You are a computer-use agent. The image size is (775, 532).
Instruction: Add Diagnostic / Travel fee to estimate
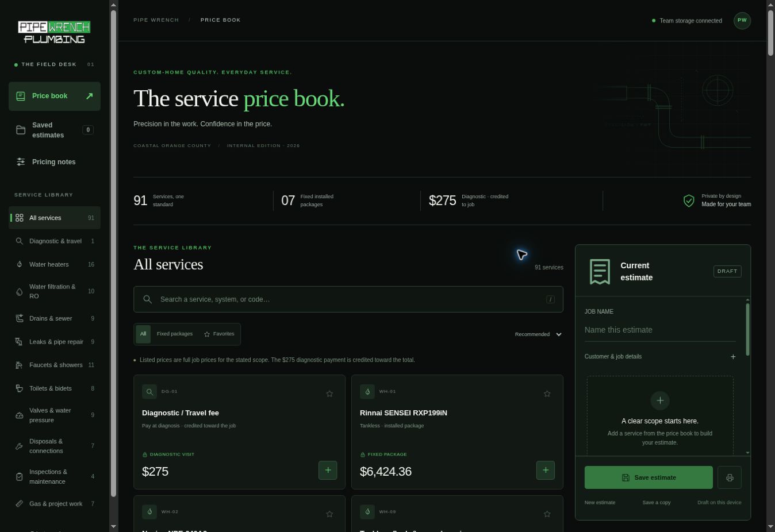click(328, 470)
